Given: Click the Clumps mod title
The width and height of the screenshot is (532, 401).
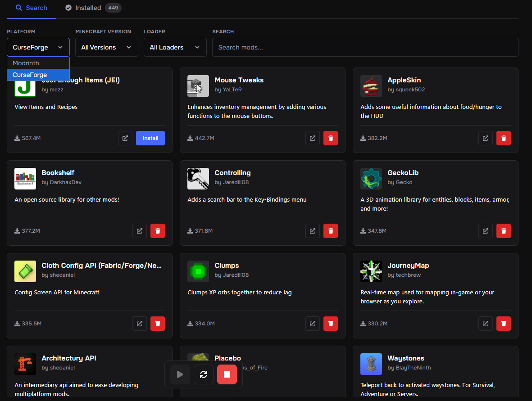Looking at the screenshot, I should click(x=227, y=266).
